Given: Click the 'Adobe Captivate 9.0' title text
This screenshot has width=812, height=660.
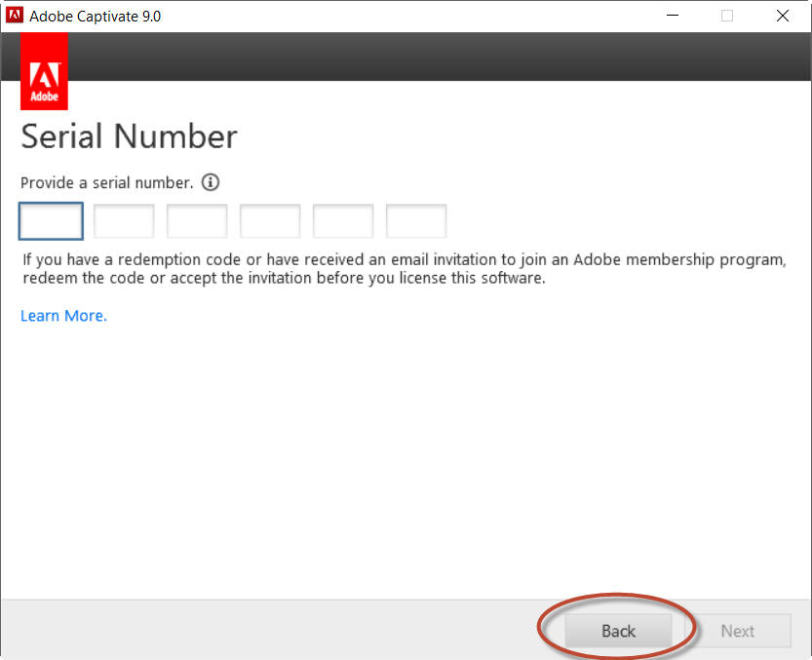Looking at the screenshot, I should [96, 17].
